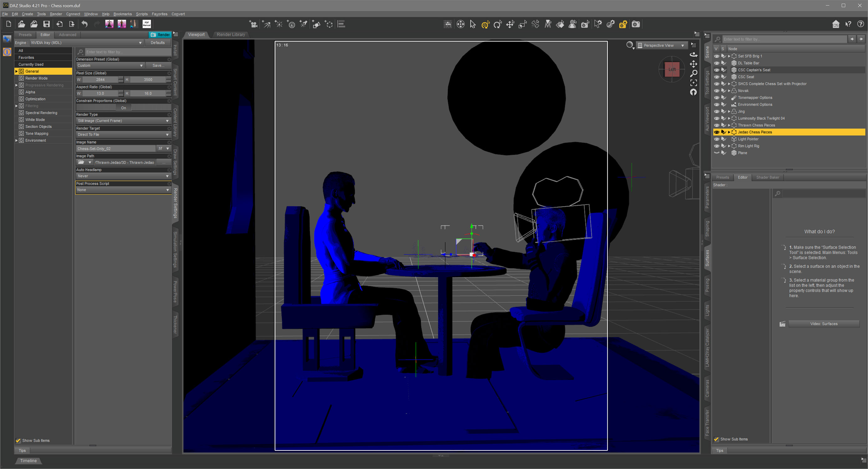Viewport: 868px width, 469px height.
Task: Open the PDF Manual icon
Action: click(x=146, y=24)
